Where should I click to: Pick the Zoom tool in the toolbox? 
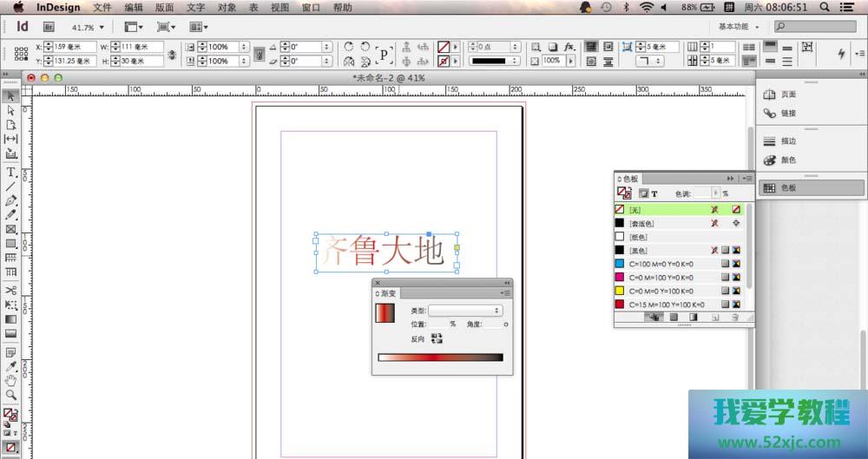(11, 395)
